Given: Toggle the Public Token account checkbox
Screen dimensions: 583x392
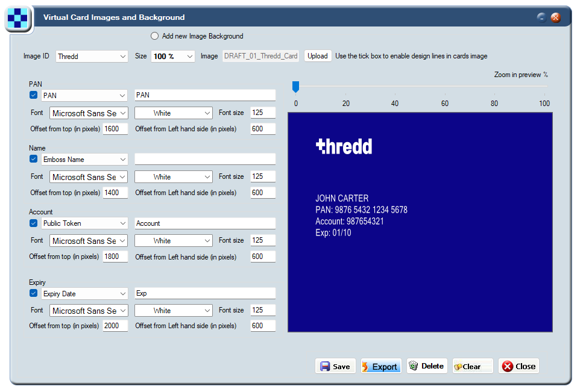Looking at the screenshot, I should click(34, 223).
